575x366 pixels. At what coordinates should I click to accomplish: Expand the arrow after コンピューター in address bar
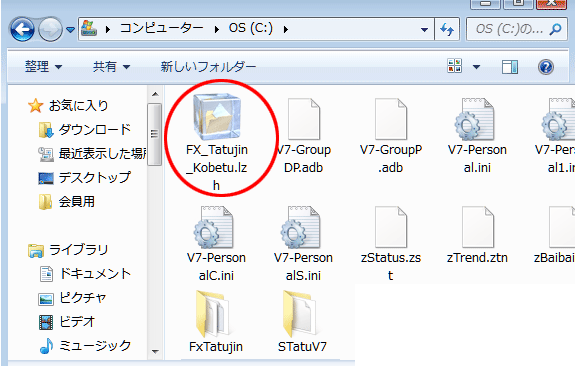(217, 29)
